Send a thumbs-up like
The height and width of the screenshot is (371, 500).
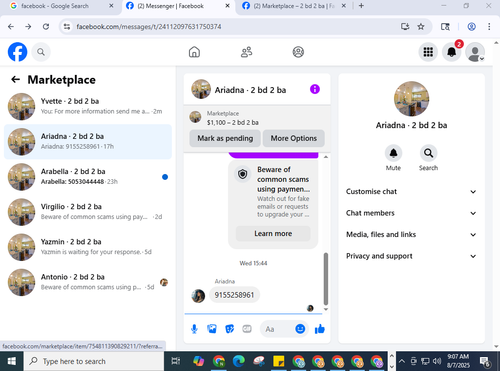pyautogui.click(x=319, y=329)
